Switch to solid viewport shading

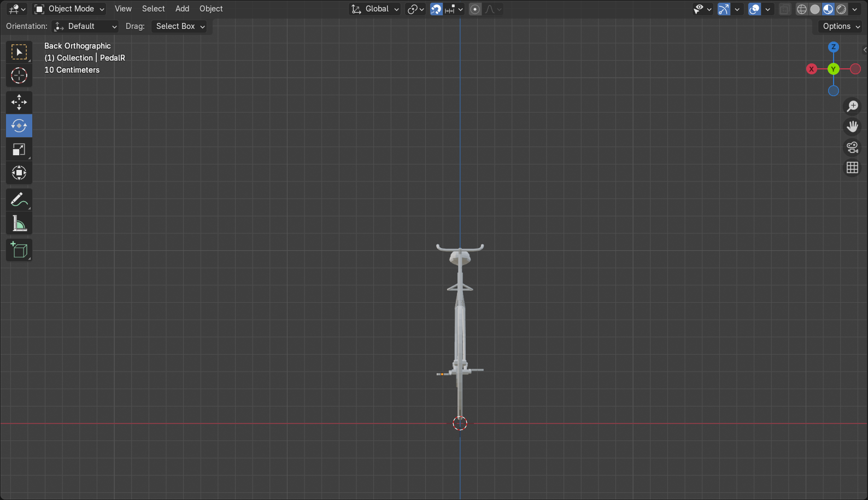(x=815, y=9)
